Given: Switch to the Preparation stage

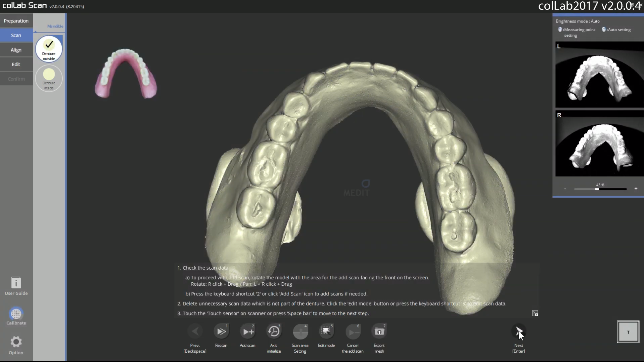Looking at the screenshot, I should click(x=16, y=21).
